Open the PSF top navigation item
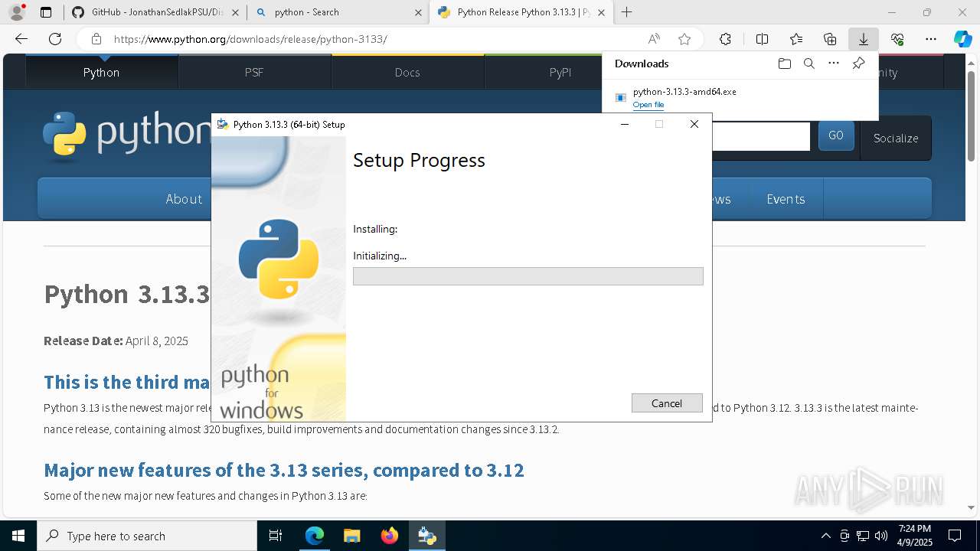Viewport: 980px width, 551px height. click(254, 72)
